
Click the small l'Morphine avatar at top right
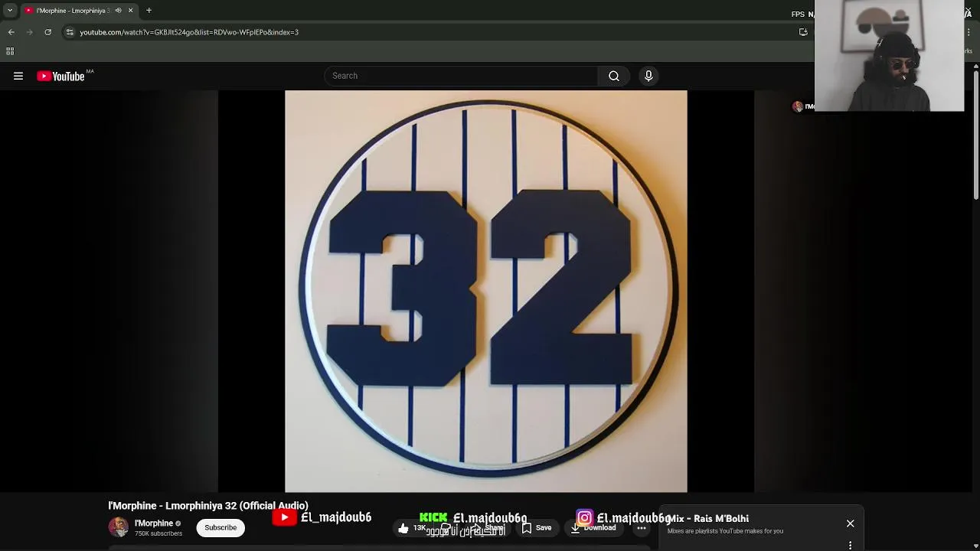pyautogui.click(x=798, y=106)
